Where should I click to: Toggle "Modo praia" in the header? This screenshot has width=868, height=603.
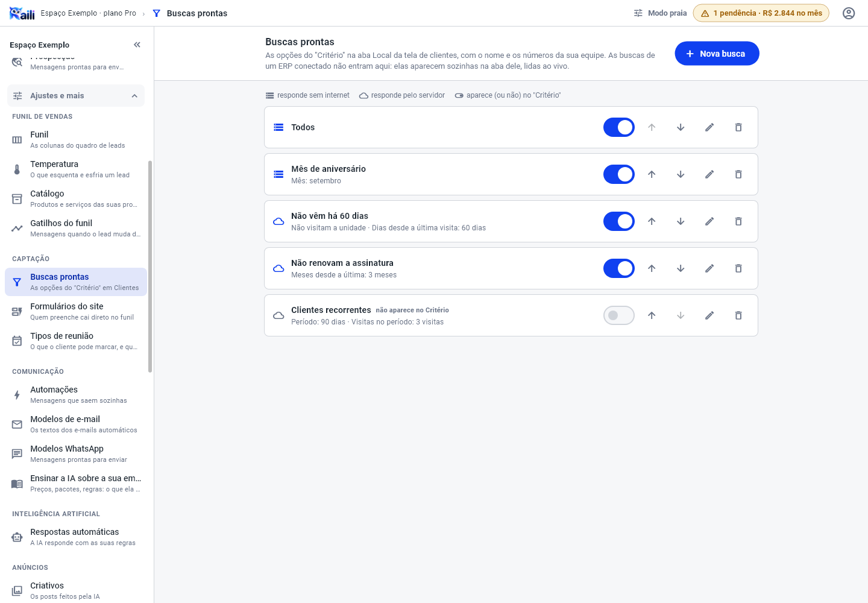click(x=660, y=13)
